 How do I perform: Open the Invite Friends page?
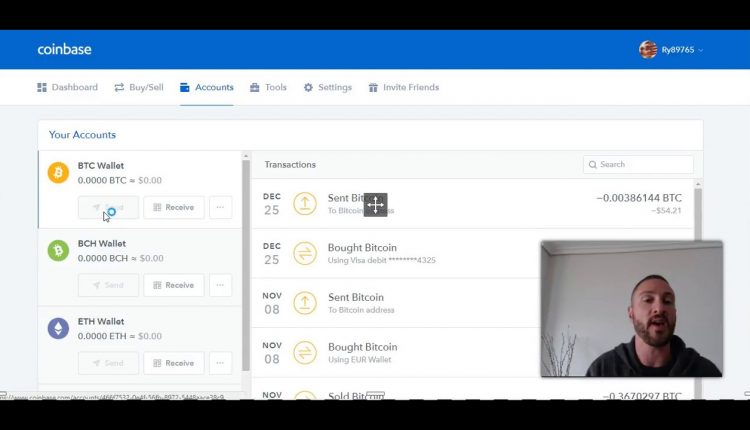tap(403, 88)
